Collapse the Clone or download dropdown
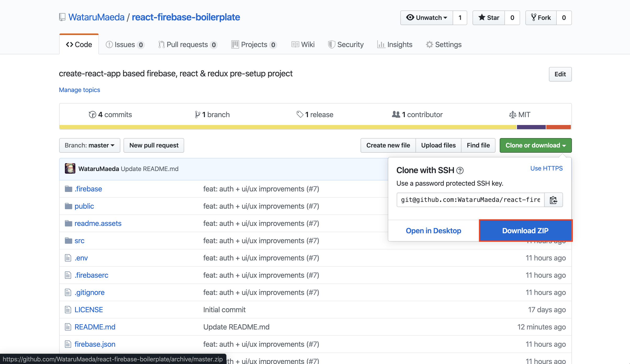 (536, 145)
